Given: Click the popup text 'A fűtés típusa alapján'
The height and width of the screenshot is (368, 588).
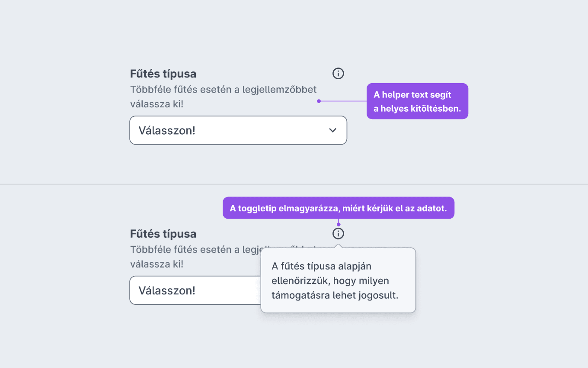Looking at the screenshot, I should [x=321, y=266].
